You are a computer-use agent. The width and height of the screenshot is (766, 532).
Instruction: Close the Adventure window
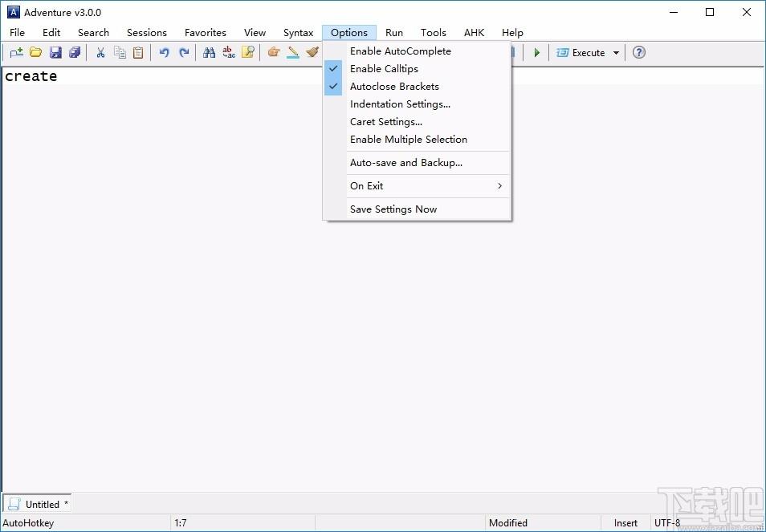point(747,12)
